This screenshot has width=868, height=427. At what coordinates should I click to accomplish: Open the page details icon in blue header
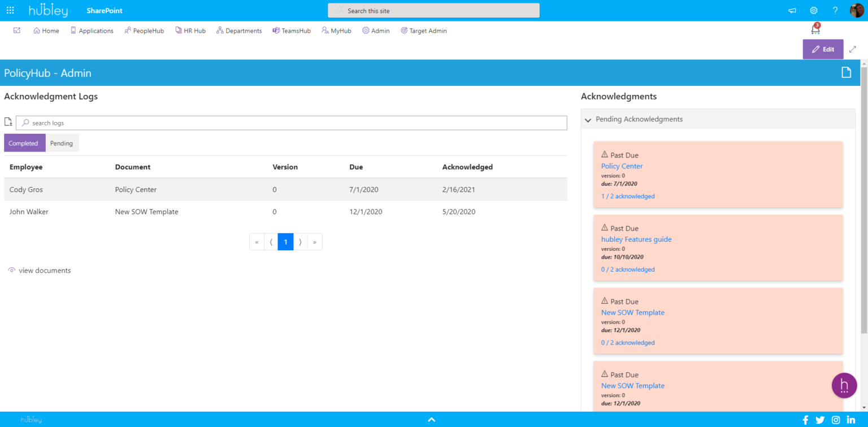[846, 72]
